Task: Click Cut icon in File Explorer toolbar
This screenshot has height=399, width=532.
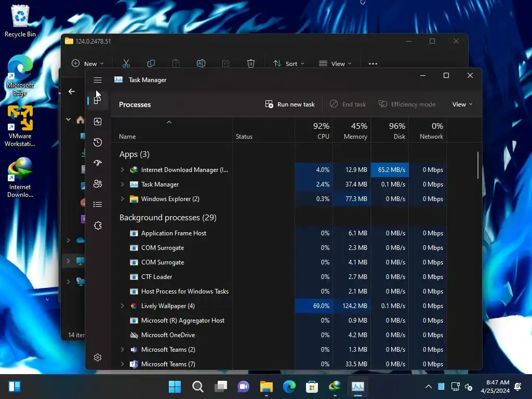Action: [x=126, y=63]
